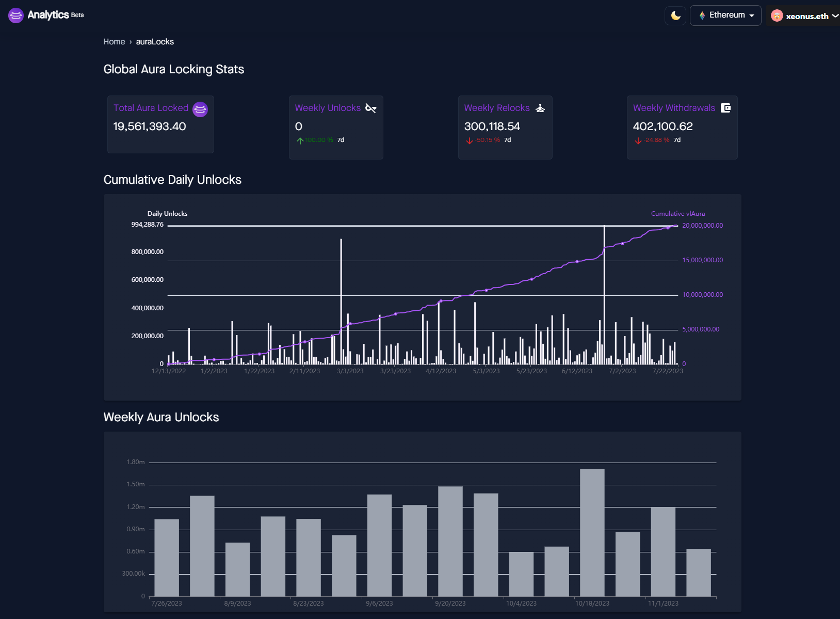Click the 994,288.76 axis maximum label
This screenshot has height=619, width=840.
[148, 225]
